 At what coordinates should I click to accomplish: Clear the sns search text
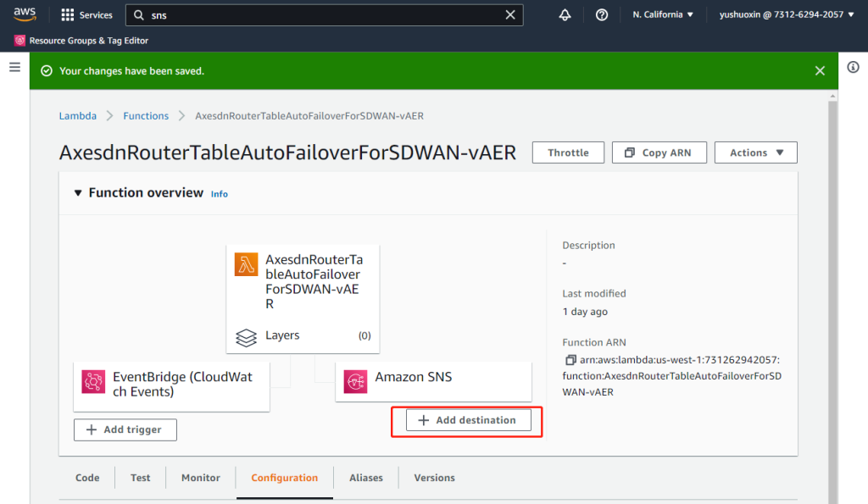coord(510,15)
